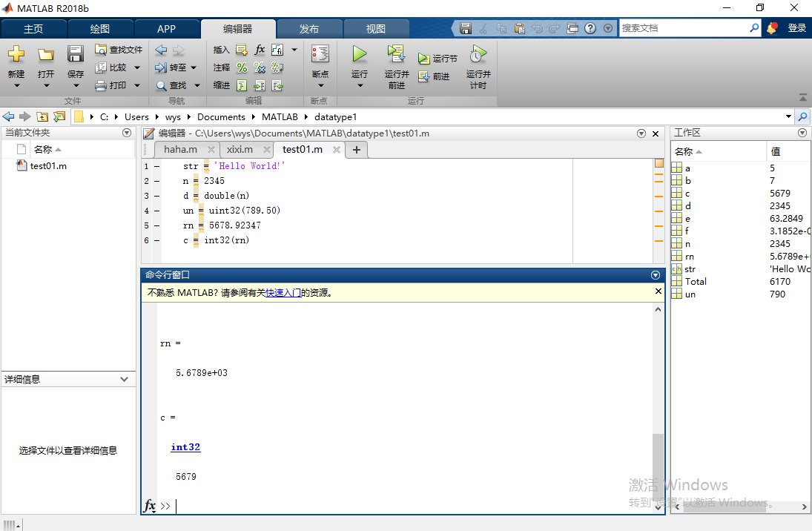Click the Breakpoints (断点) icon
The height and width of the screenshot is (531, 812).
[x=320, y=54]
